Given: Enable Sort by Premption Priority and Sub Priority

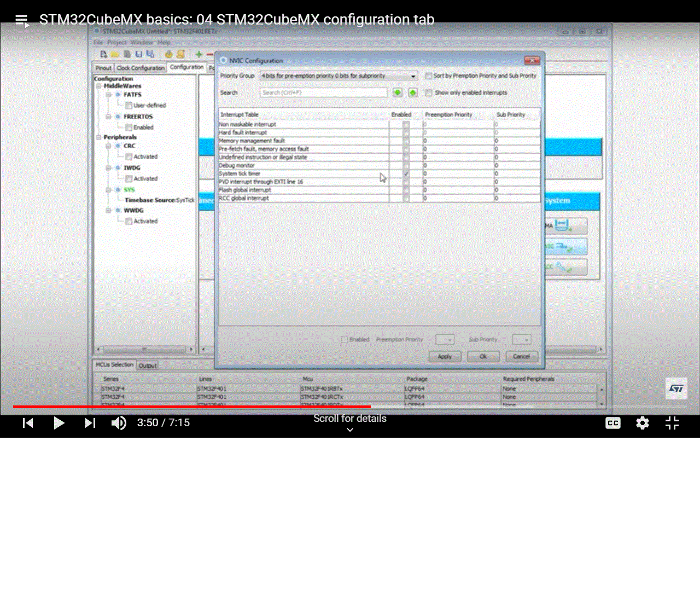Looking at the screenshot, I should 429,76.
